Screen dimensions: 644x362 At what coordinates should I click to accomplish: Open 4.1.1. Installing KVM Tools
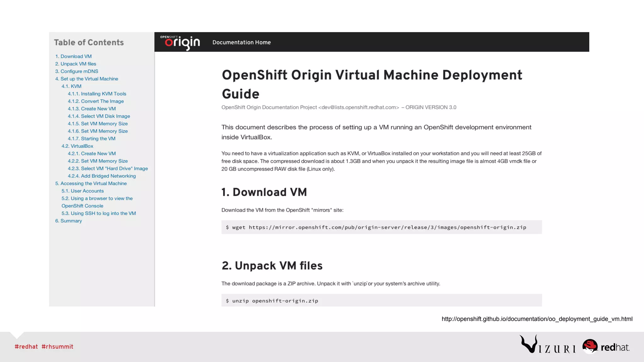tap(97, 94)
